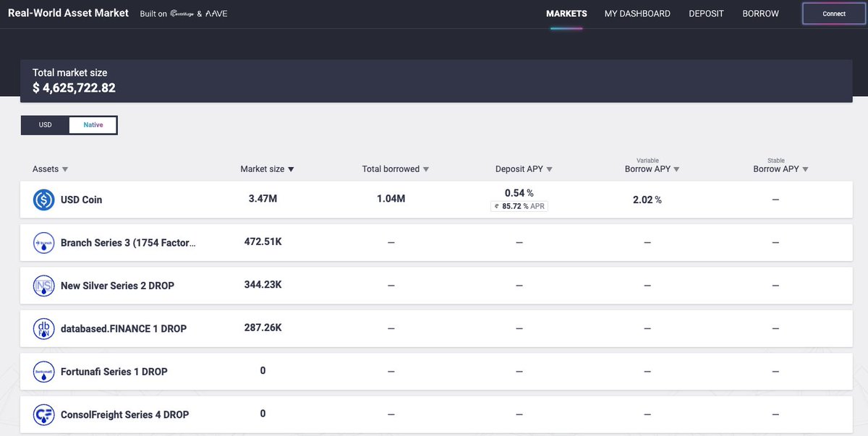Sort by Market size arrow
868x436 pixels.
click(291, 169)
